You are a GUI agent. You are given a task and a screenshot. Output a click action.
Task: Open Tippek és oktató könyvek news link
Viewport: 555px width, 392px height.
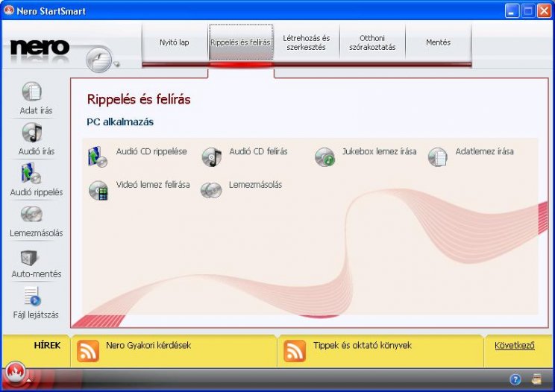[363, 345]
